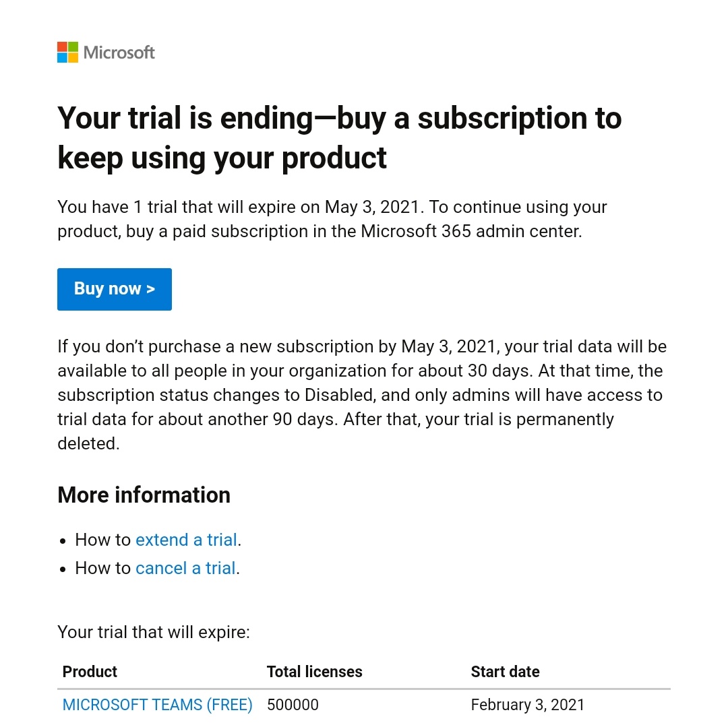This screenshot has width=728, height=725.
Task: Click the bullet beside cancel a trial
Action: pos(63,569)
